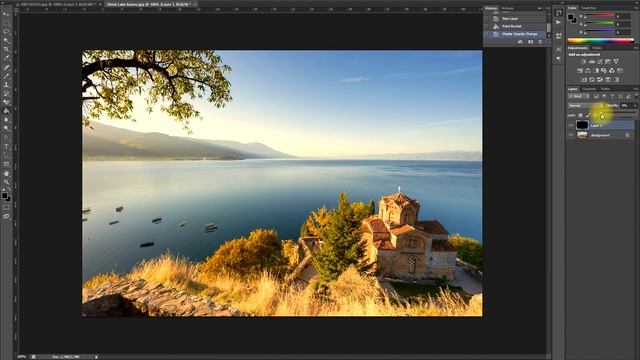Select the Rectangle shape tool

click(6, 164)
